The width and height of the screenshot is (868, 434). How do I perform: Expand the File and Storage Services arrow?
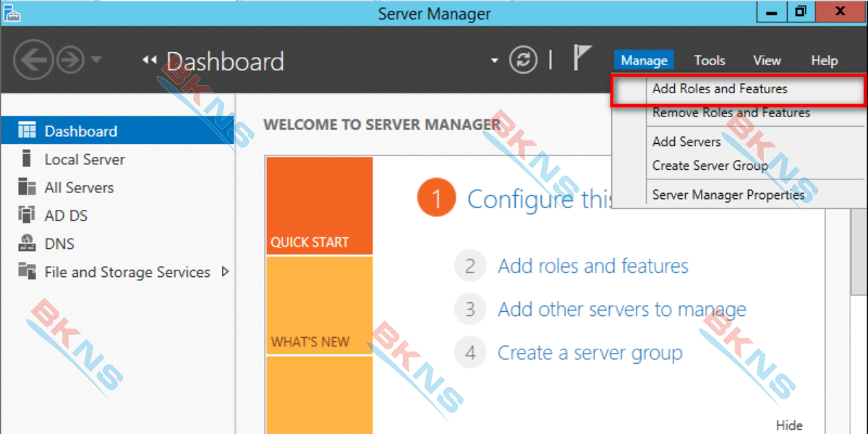pos(224,273)
